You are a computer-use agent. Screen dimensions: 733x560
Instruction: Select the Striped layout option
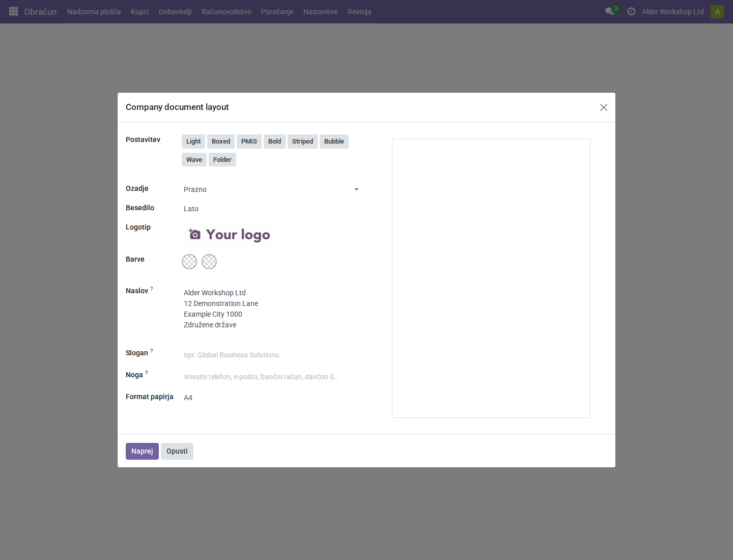302,142
